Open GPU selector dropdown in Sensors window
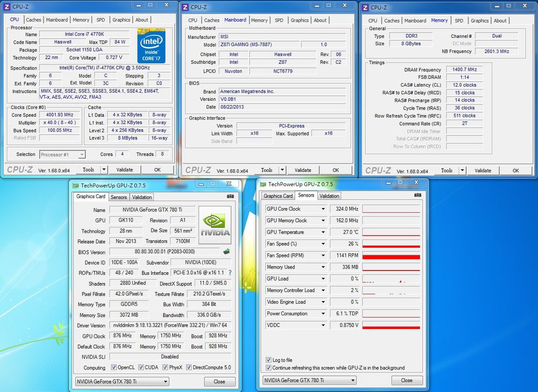Screen dimensions: 538x392 point(309,380)
